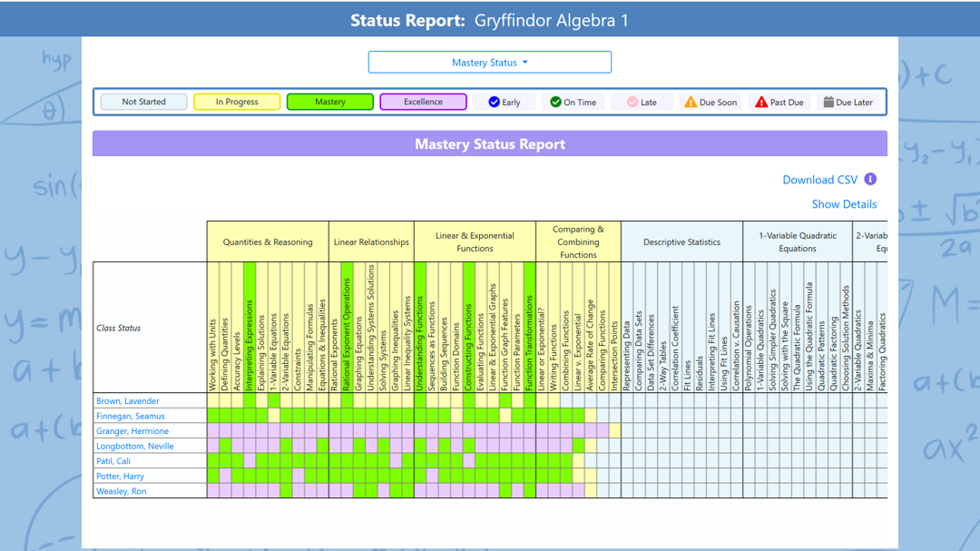Image resolution: width=980 pixels, height=551 pixels.
Task: Click Show Details link
Action: (844, 204)
